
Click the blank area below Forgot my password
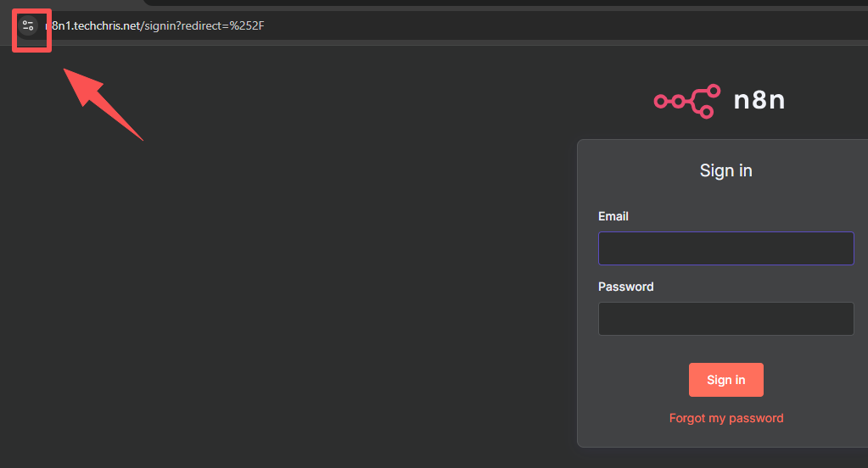(726, 436)
